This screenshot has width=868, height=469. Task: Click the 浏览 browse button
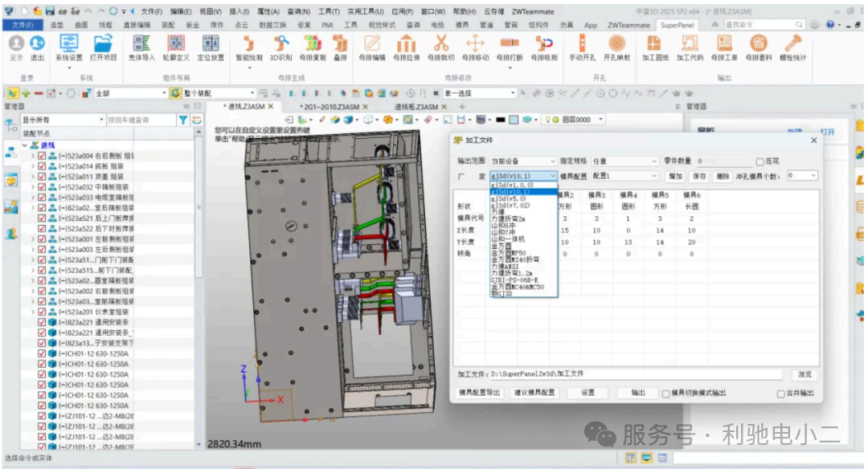(x=805, y=375)
